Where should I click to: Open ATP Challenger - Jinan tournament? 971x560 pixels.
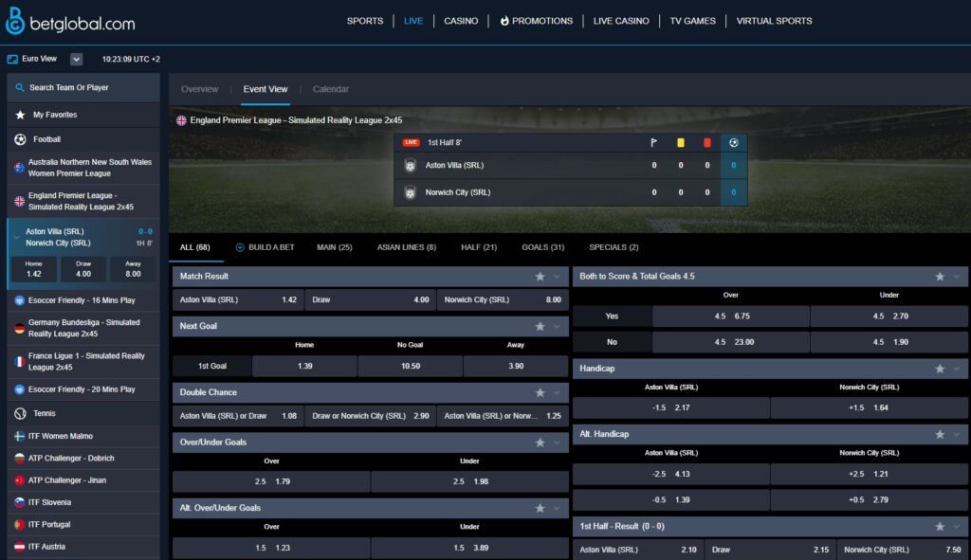tap(83, 480)
